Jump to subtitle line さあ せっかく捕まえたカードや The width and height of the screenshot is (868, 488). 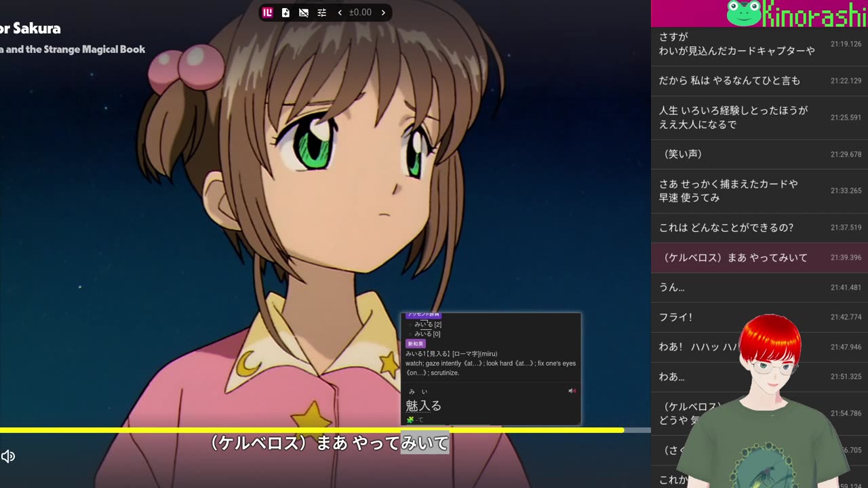tap(759, 190)
